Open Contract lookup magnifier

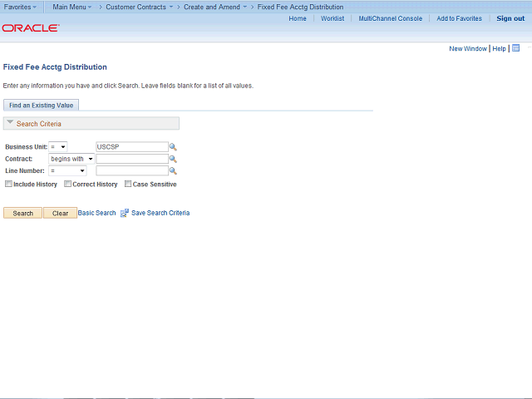click(173, 159)
